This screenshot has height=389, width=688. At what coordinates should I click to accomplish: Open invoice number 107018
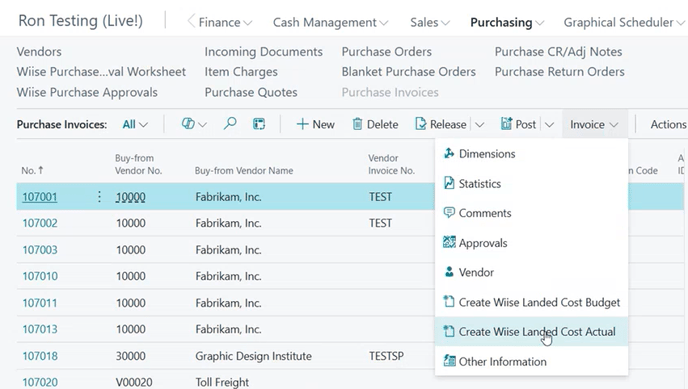[40, 356]
